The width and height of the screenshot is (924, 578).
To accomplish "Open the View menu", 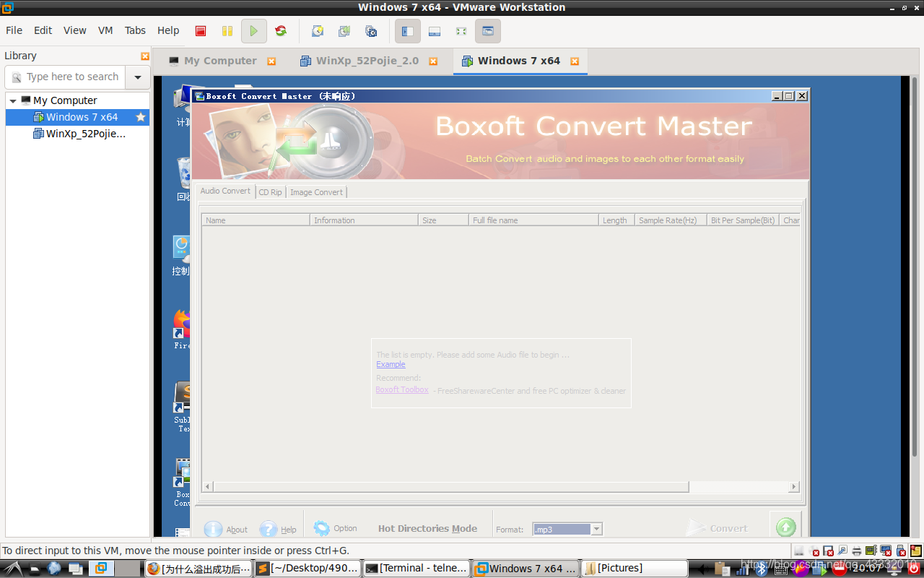I will 75,30.
